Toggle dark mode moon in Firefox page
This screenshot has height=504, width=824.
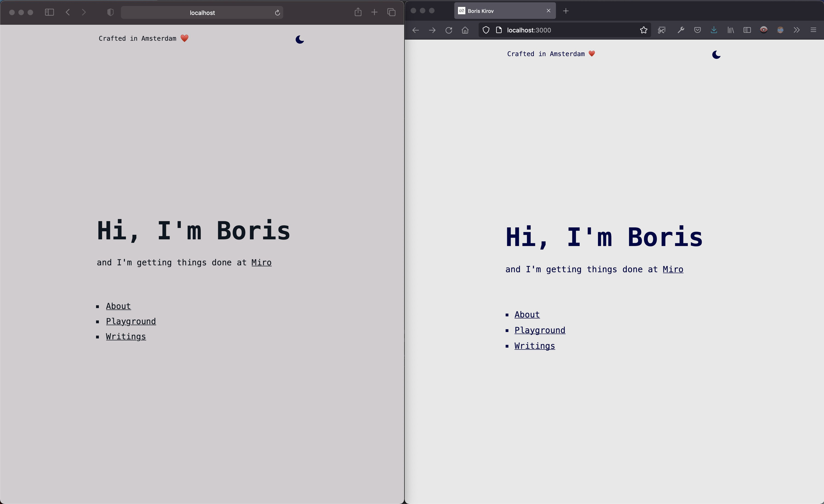point(716,54)
